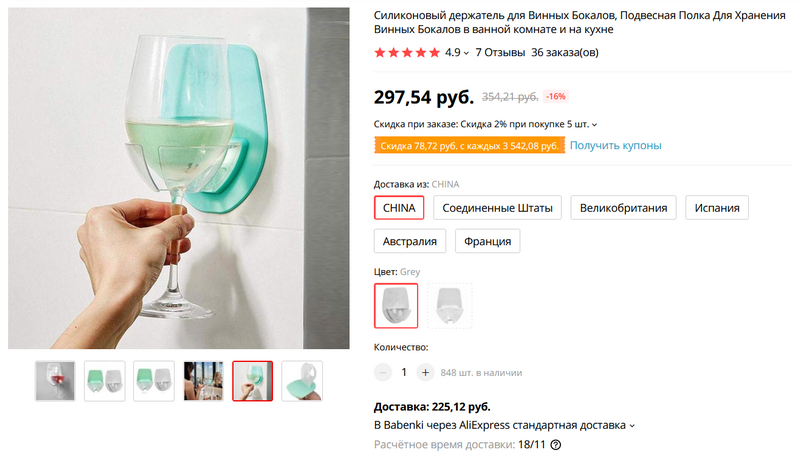Select the white holder color option

tap(450, 305)
